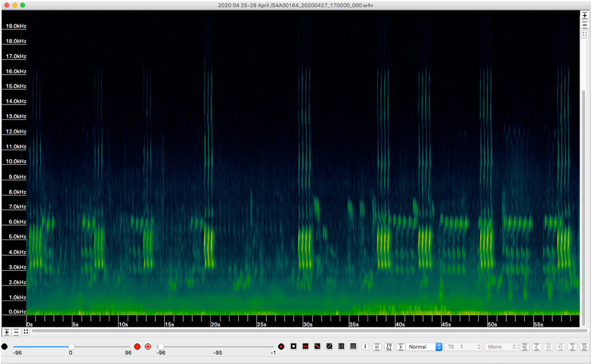Jump to previous file with double-left arrow

525,347
